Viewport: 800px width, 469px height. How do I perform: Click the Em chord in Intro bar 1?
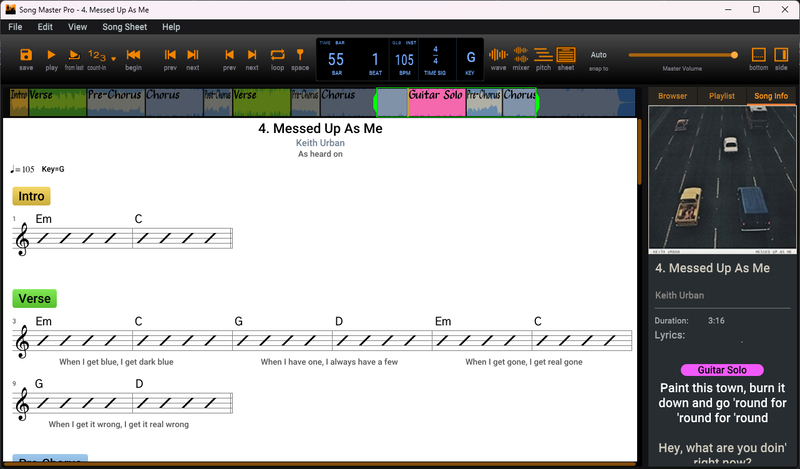coord(43,219)
